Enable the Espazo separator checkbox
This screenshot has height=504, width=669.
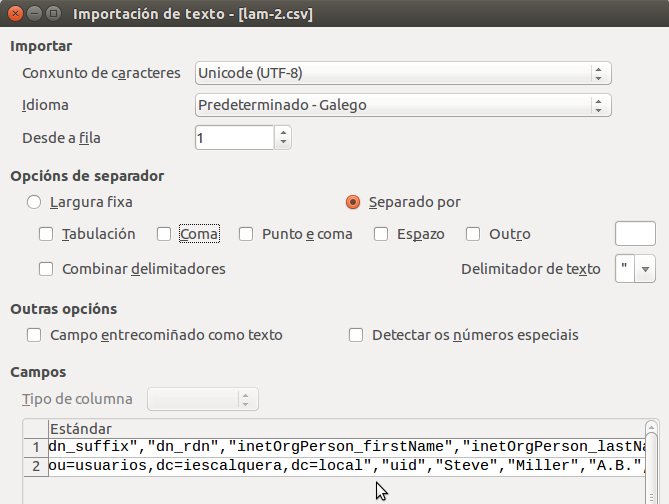pos(381,234)
